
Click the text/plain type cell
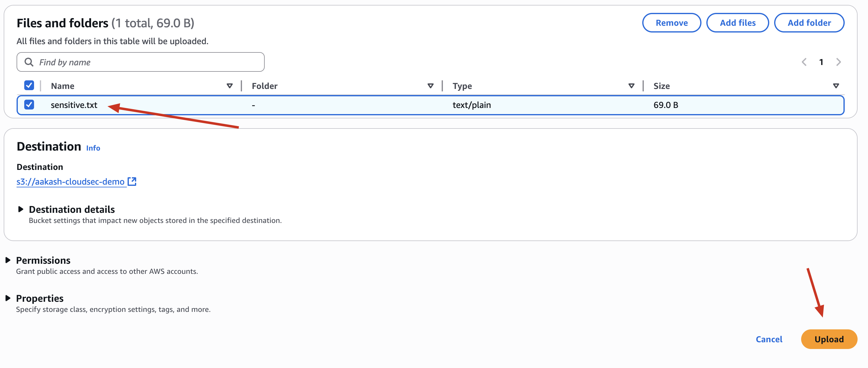[471, 105]
